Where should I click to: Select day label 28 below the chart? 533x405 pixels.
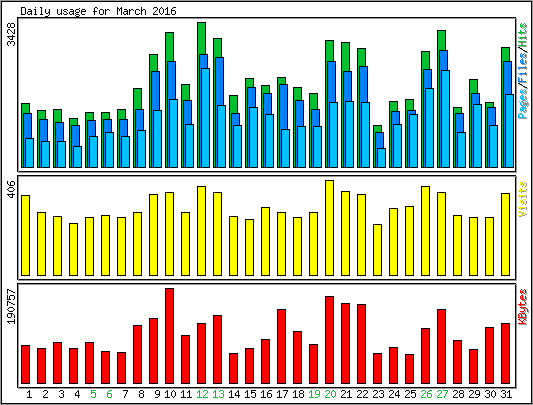tap(458, 394)
